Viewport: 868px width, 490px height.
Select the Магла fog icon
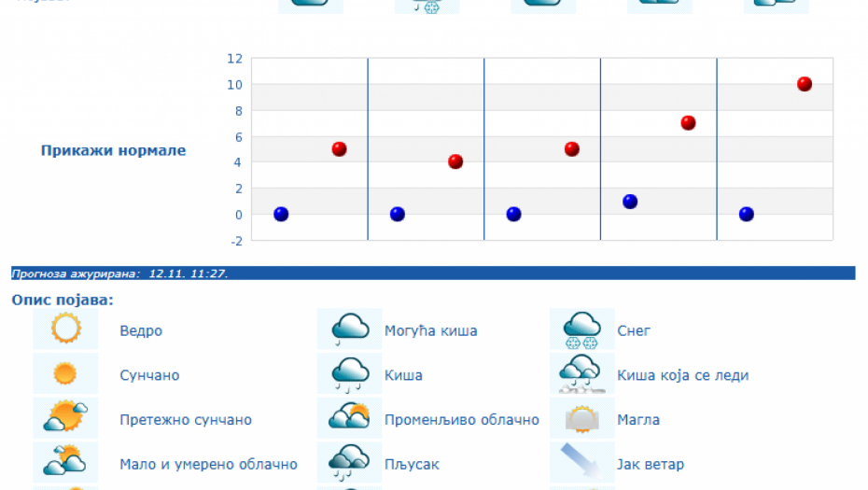tap(581, 418)
